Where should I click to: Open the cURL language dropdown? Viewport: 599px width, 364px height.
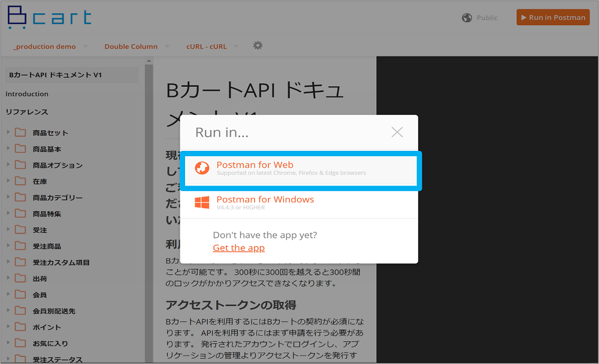tap(212, 47)
